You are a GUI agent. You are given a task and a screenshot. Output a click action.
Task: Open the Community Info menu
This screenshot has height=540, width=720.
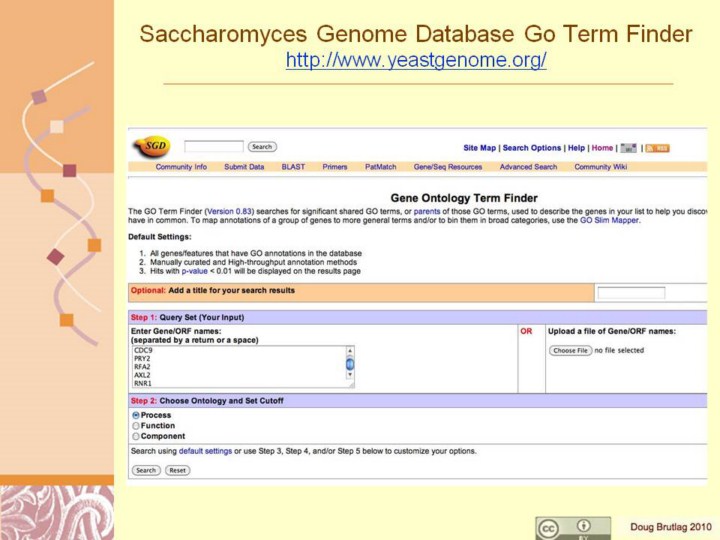click(181, 167)
